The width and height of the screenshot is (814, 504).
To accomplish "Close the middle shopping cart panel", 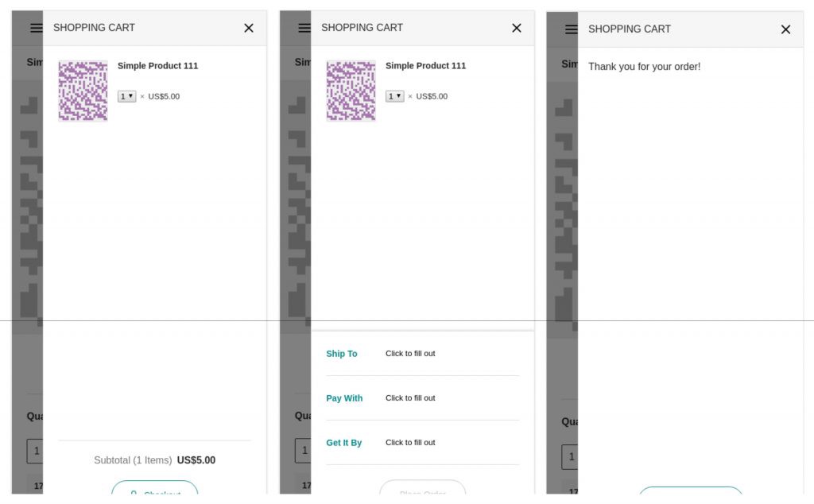I will coord(517,28).
